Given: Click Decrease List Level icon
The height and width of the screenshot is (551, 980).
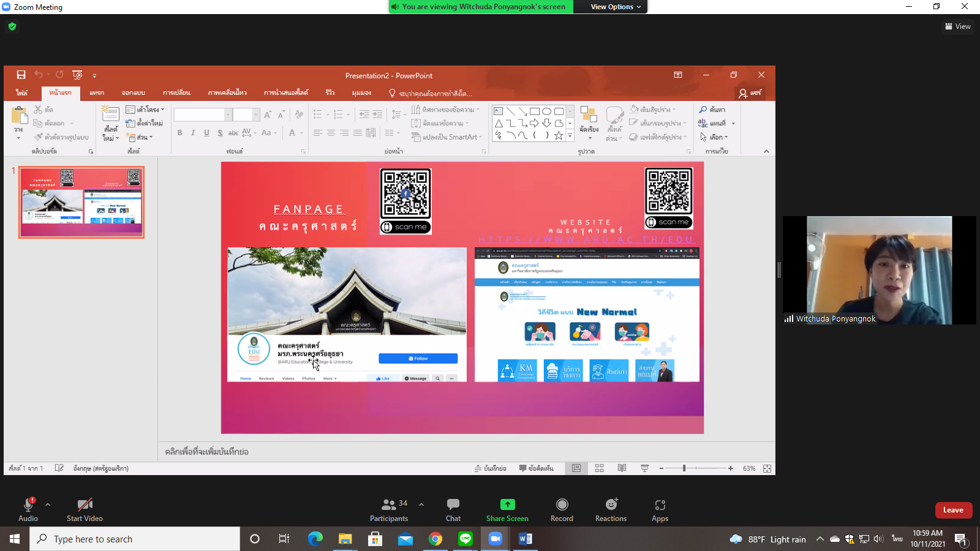Looking at the screenshot, I should tap(364, 114).
